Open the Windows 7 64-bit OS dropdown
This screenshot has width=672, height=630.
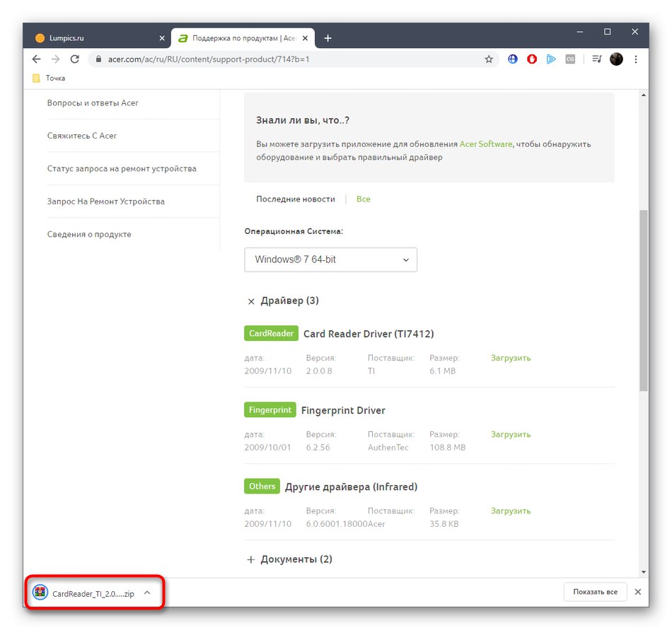click(x=330, y=259)
